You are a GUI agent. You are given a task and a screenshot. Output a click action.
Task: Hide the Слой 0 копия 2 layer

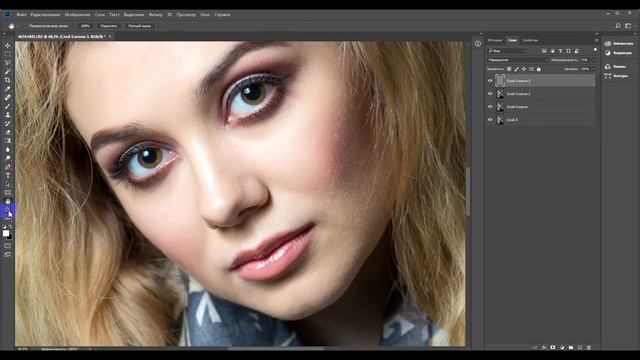[490, 94]
